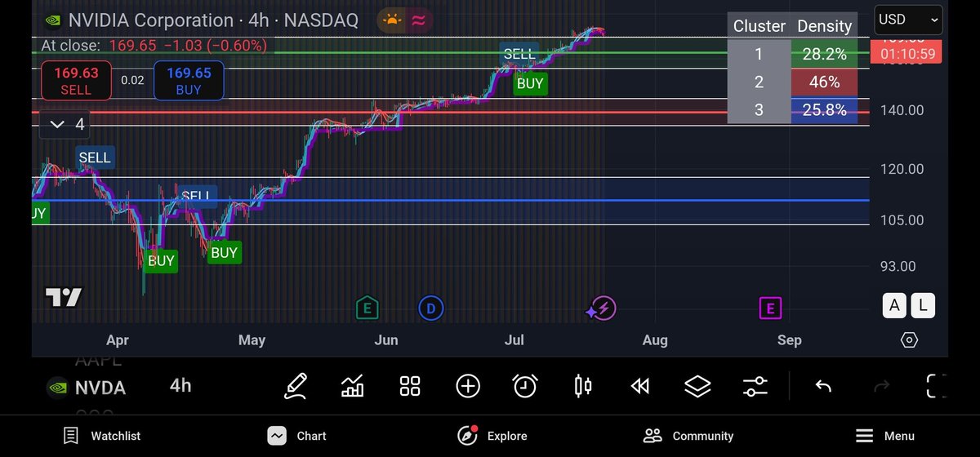Open the Menu tab
The image size is (980, 457).
pos(884,436)
